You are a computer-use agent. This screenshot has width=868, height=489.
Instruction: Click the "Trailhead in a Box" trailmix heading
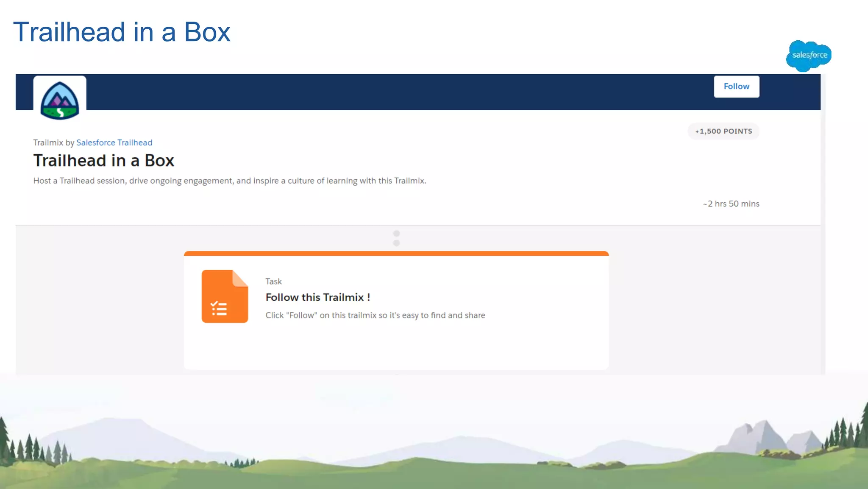104,161
